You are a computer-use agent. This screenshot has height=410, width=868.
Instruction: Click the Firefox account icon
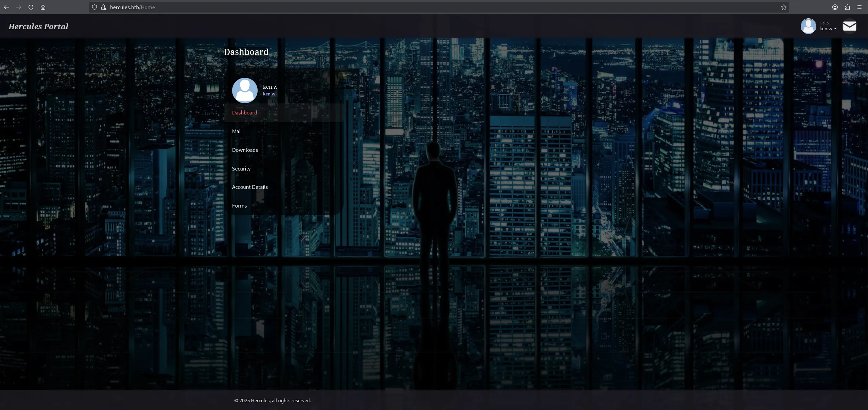click(x=835, y=7)
